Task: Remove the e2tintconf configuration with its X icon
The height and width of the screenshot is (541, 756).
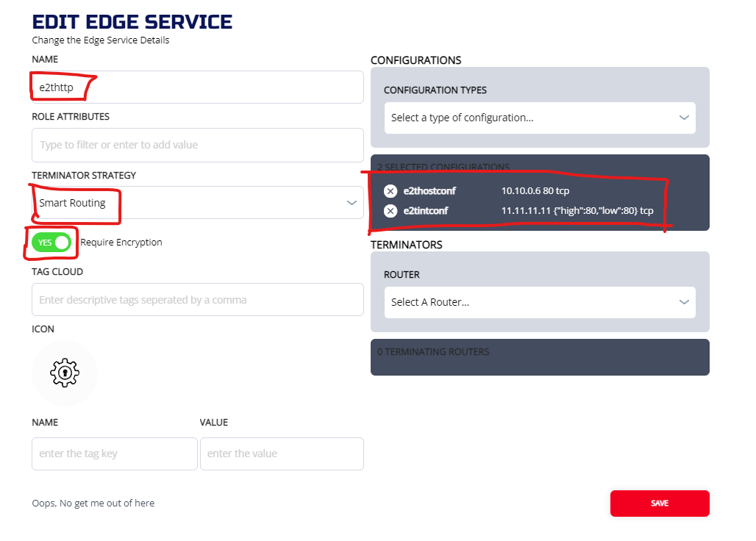Action: click(x=390, y=211)
